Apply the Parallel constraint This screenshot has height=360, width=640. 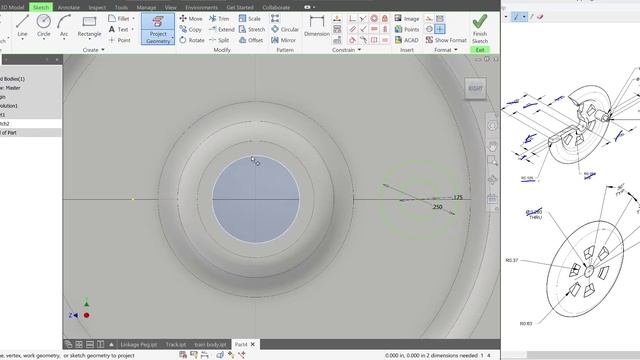tap(353, 29)
